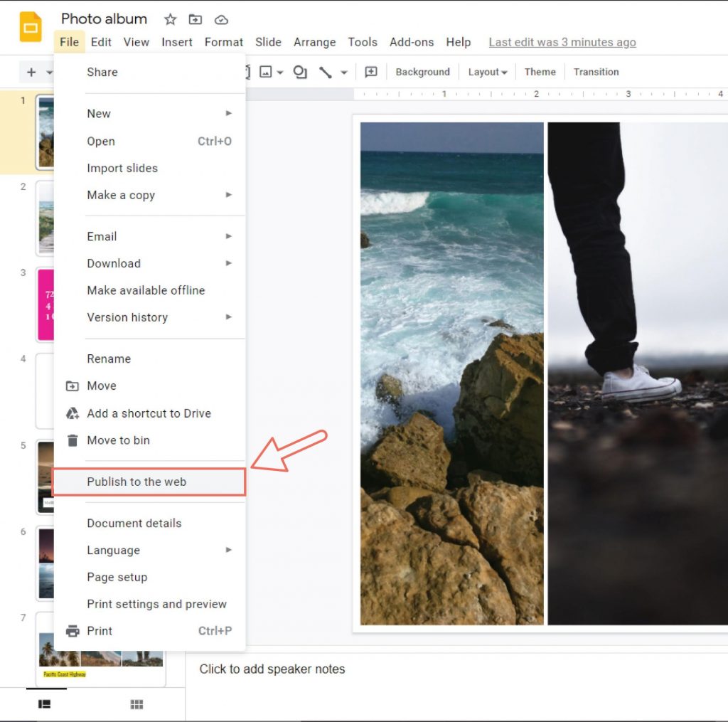
Task: Click the Drive icon beside Add a shortcut
Action: (x=73, y=413)
